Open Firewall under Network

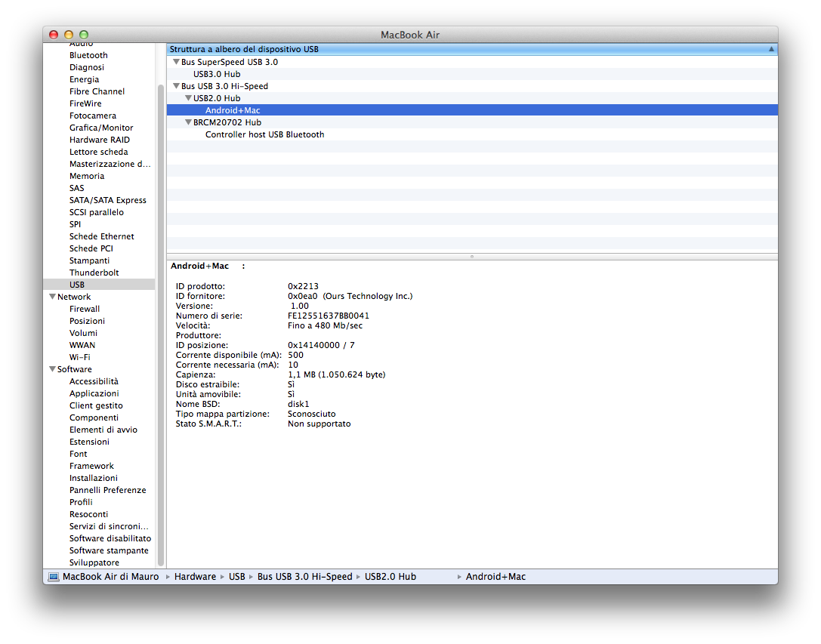tap(85, 309)
